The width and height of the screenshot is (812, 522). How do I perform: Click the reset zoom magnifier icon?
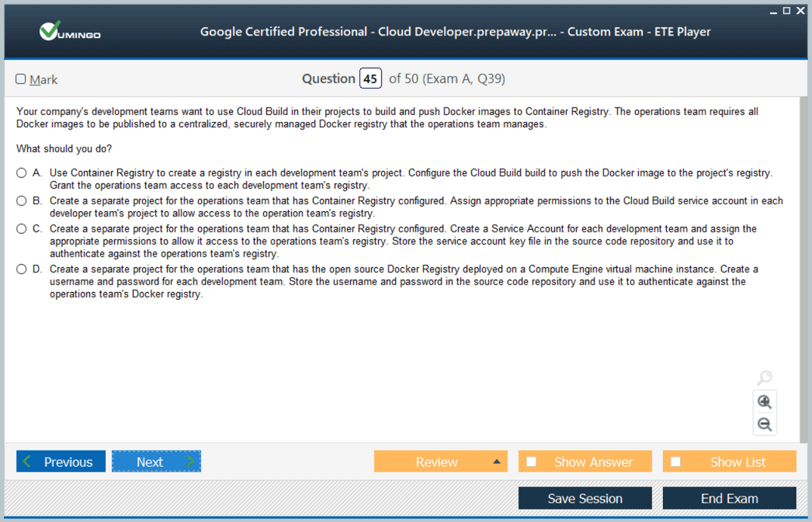[765, 378]
